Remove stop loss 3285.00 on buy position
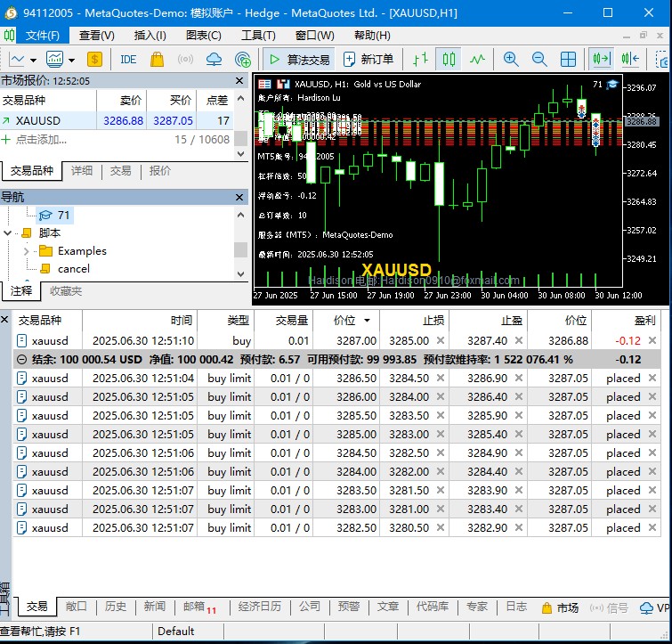 [x=441, y=340]
